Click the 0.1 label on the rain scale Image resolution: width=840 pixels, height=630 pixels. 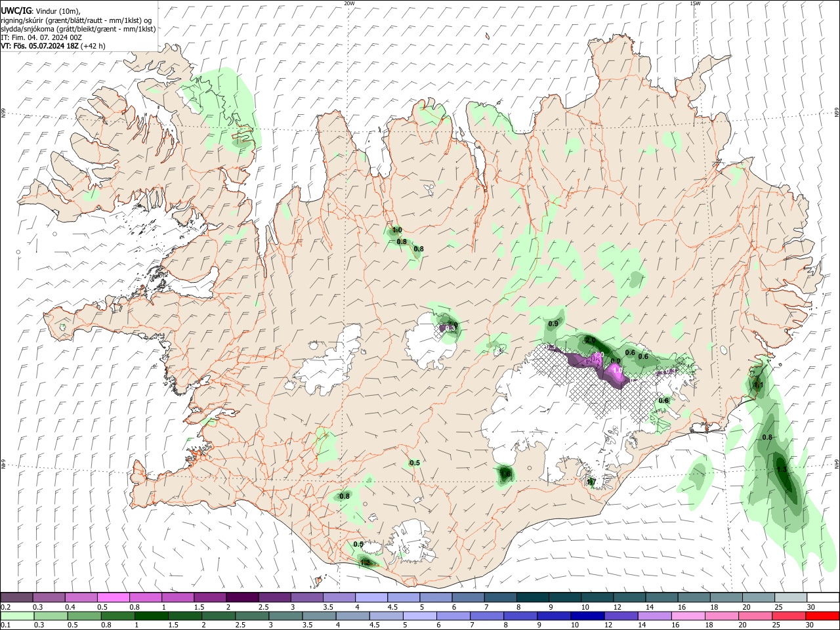pos(5,625)
